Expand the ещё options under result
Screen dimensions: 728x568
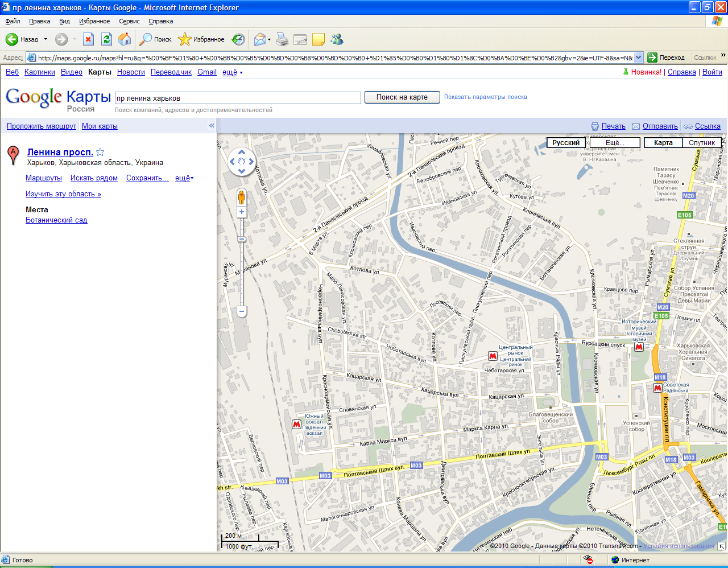tap(184, 178)
